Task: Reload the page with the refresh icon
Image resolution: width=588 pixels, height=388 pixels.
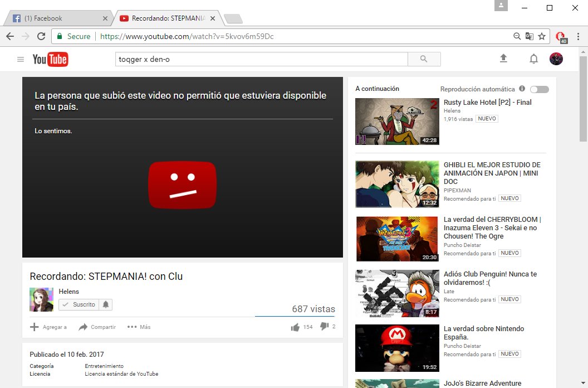Action: [41, 36]
